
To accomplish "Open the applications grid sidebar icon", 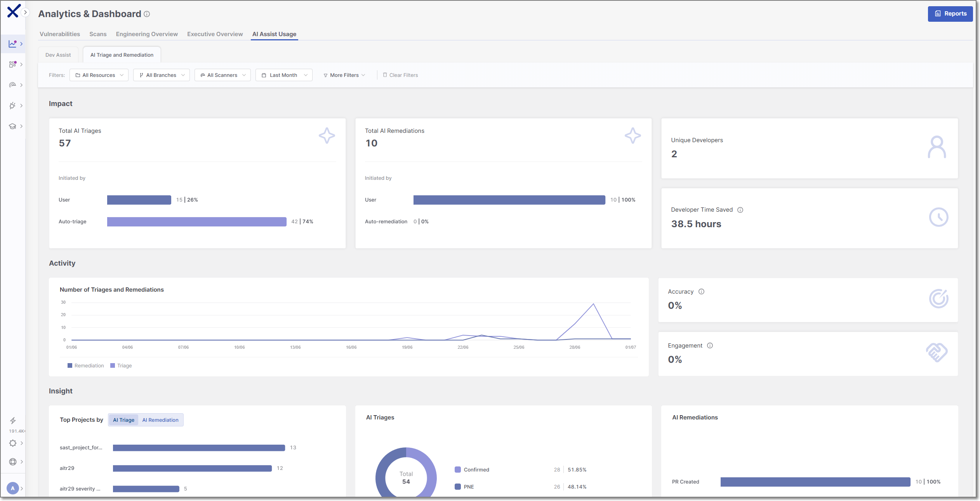I will 13,64.
